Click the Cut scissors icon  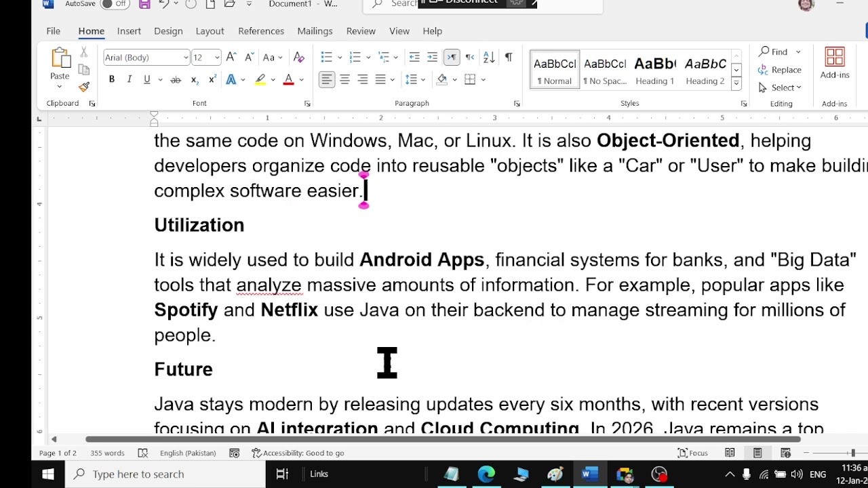[x=84, y=52]
